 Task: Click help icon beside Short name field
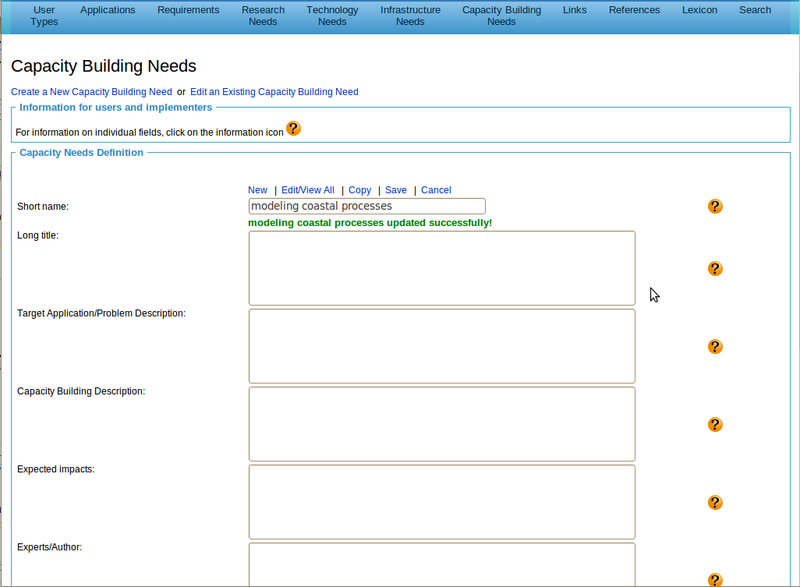pos(715,206)
